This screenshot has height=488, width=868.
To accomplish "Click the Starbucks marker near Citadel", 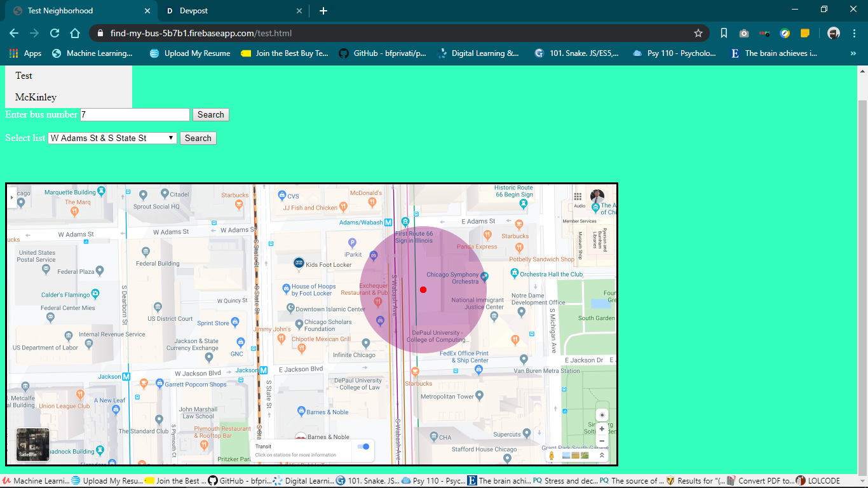I will (239, 204).
